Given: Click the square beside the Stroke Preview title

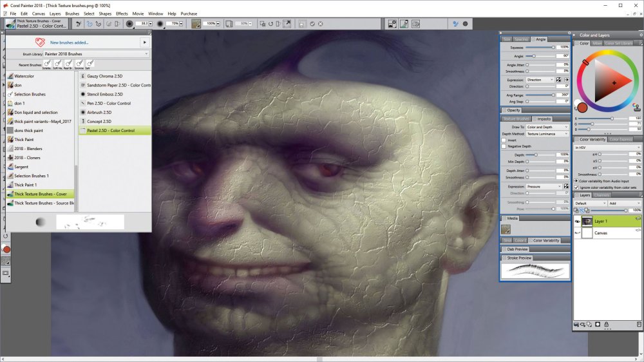Looking at the screenshot, I should [504, 258].
